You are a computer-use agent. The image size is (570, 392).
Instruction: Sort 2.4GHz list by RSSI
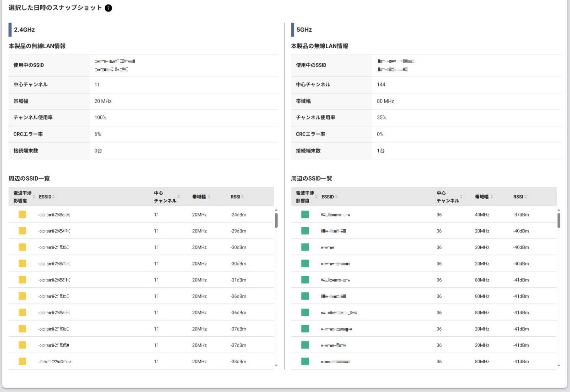click(x=237, y=197)
